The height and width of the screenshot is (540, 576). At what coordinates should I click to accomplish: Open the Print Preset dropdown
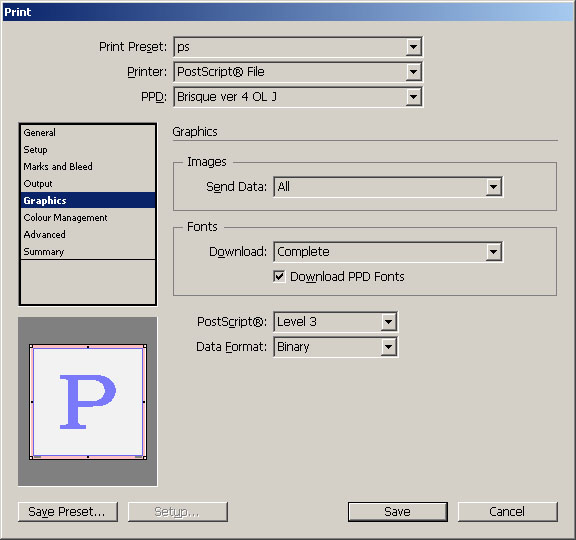[x=298, y=47]
